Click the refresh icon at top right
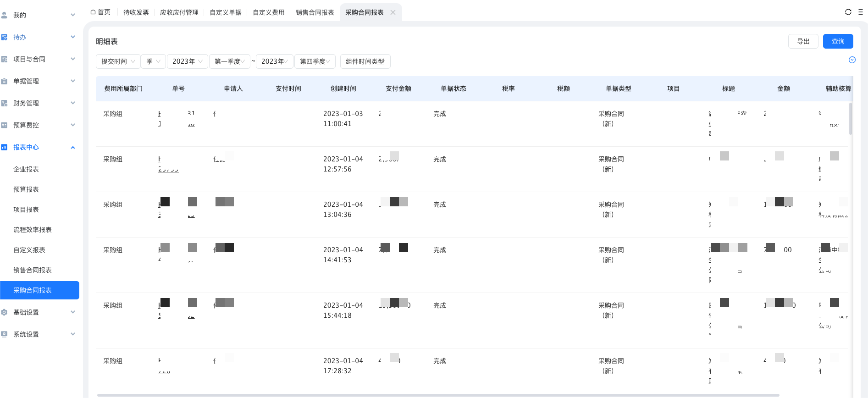The height and width of the screenshot is (398, 868). 848,12
